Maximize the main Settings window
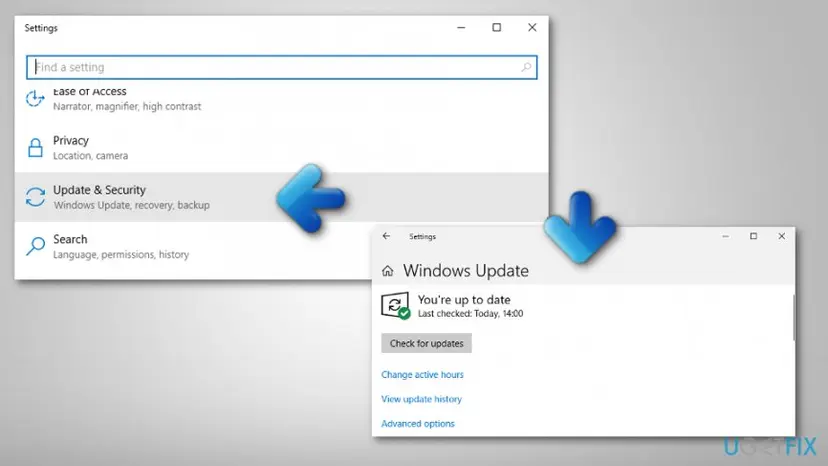Screen dimensions: 828x466 click(x=497, y=27)
